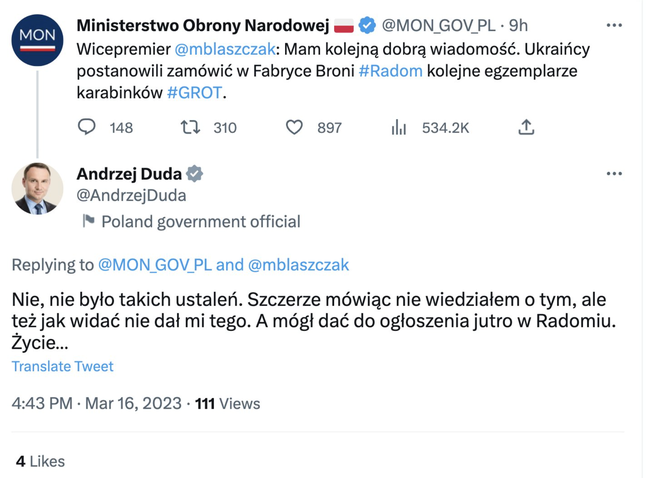
Task: Open the #GROT hashtag
Action: (197, 92)
